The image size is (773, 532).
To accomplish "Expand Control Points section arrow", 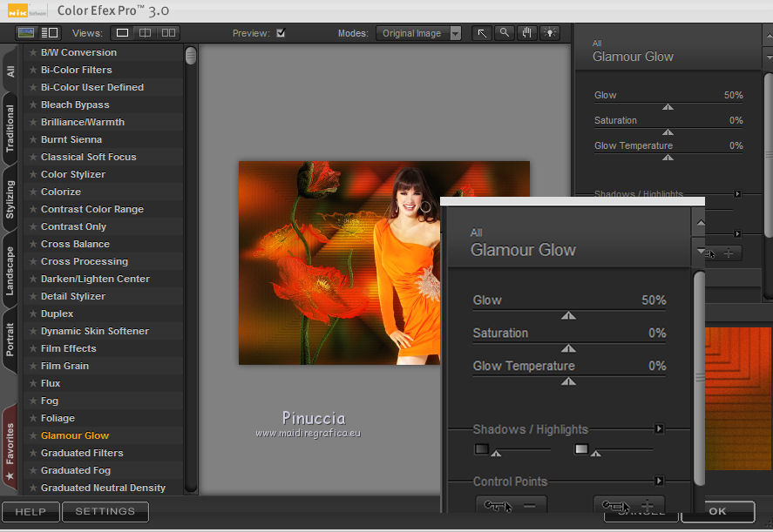I will (x=660, y=481).
